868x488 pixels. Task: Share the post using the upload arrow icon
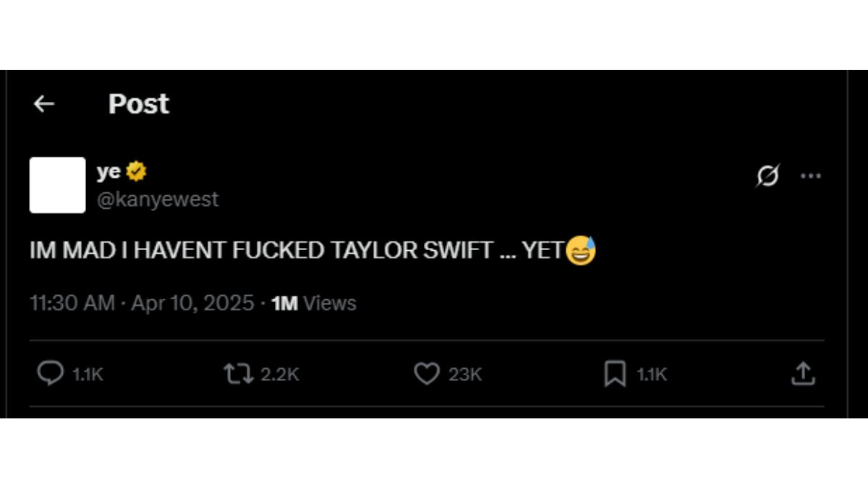803,373
